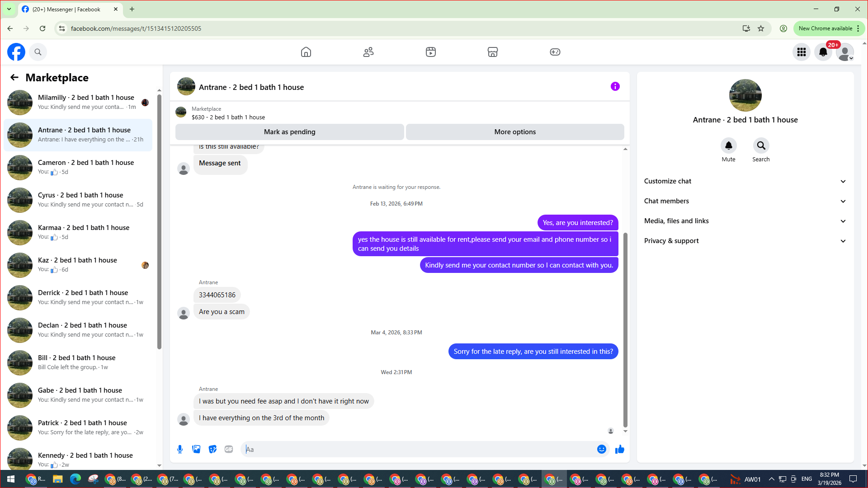868x488 pixels.
Task: Open the Facebook notifications bell
Action: point(823,52)
